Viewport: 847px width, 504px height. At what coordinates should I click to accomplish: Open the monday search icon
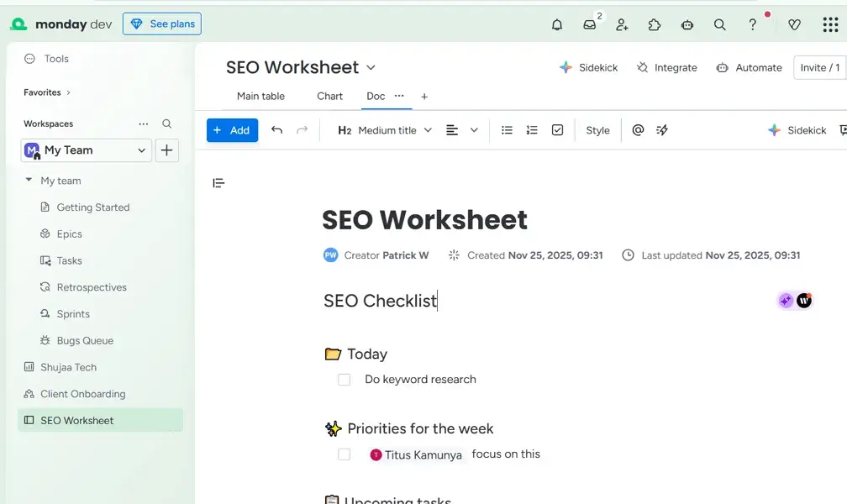(719, 25)
